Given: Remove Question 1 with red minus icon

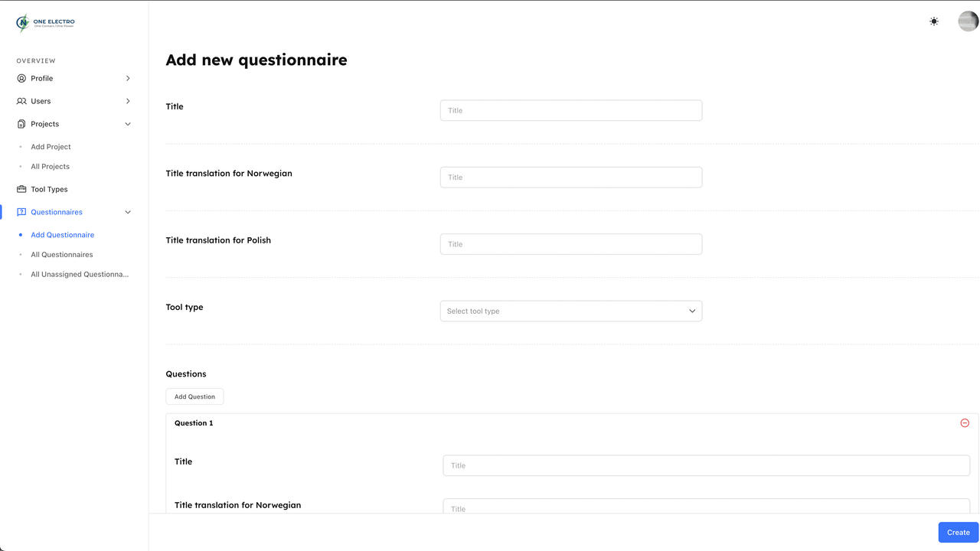Looking at the screenshot, I should pyautogui.click(x=965, y=423).
